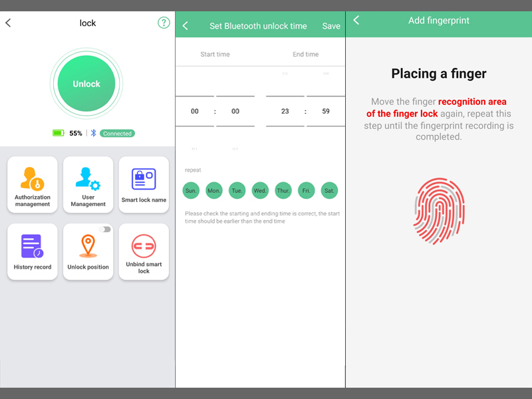
Task: Click the 'Start time' column label
Action: click(x=215, y=55)
